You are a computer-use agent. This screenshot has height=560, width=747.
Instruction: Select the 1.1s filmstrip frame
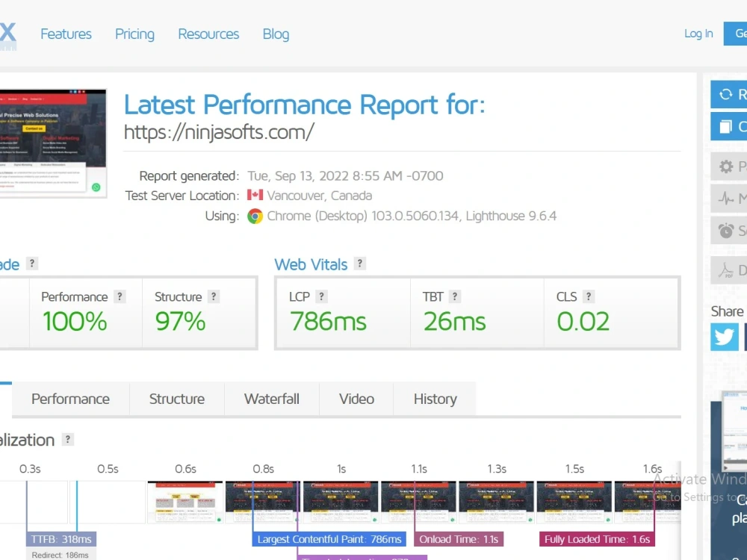click(x=418, y=503)
